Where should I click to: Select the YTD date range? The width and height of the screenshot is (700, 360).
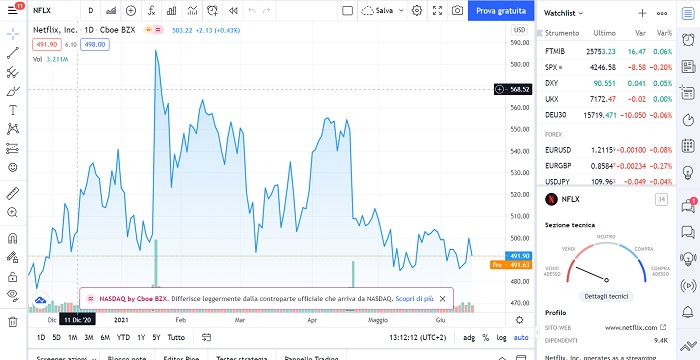tap(123, 338)
